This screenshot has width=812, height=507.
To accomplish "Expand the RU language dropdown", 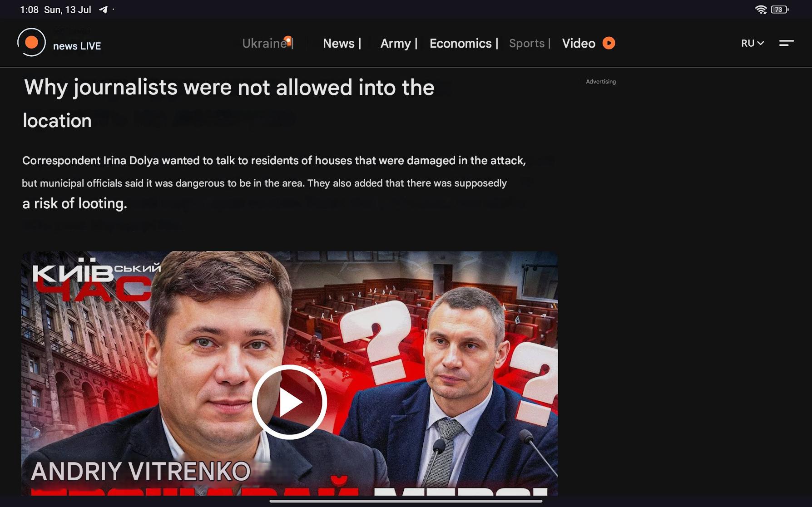I will click(x=753, y=43).
